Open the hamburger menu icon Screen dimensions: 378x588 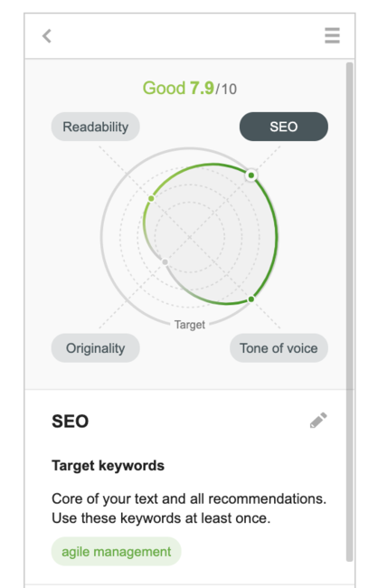pyautogui.click(x=332, y=35)
